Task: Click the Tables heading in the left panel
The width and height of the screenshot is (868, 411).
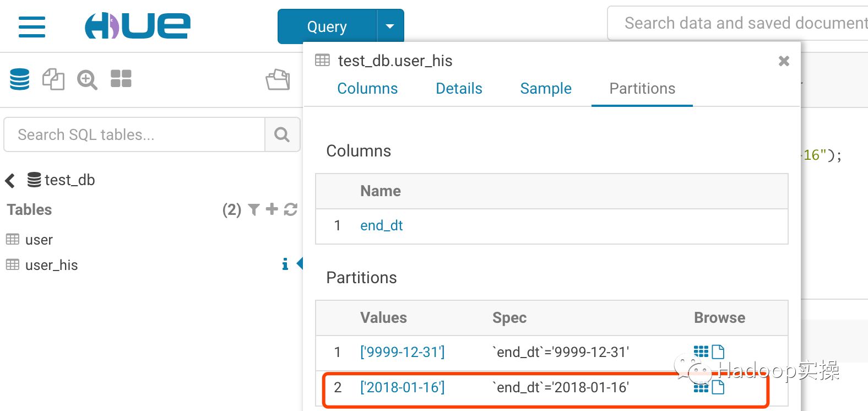Action: 30,210
